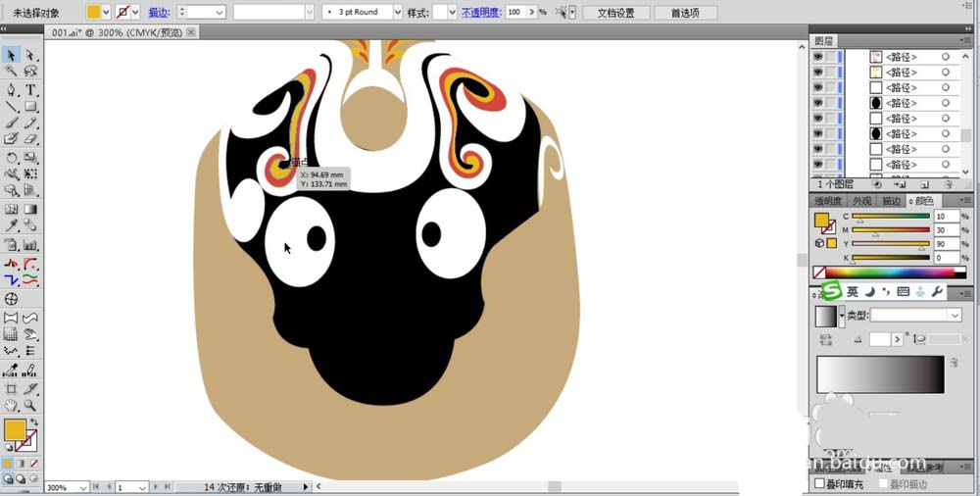980x496 pixels.
Task: Open the 3 pt Round brush dropdown
Action: (397, 13)
